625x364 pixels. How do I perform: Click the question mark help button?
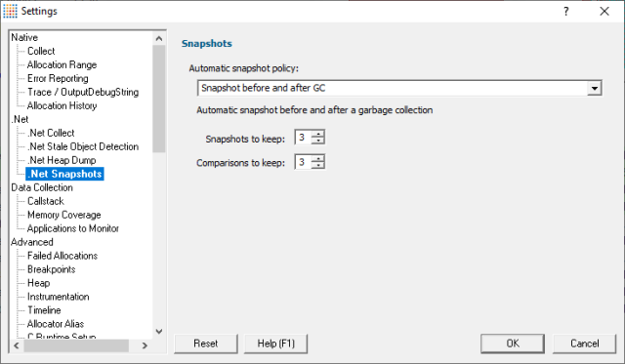(x=566, y=11)
